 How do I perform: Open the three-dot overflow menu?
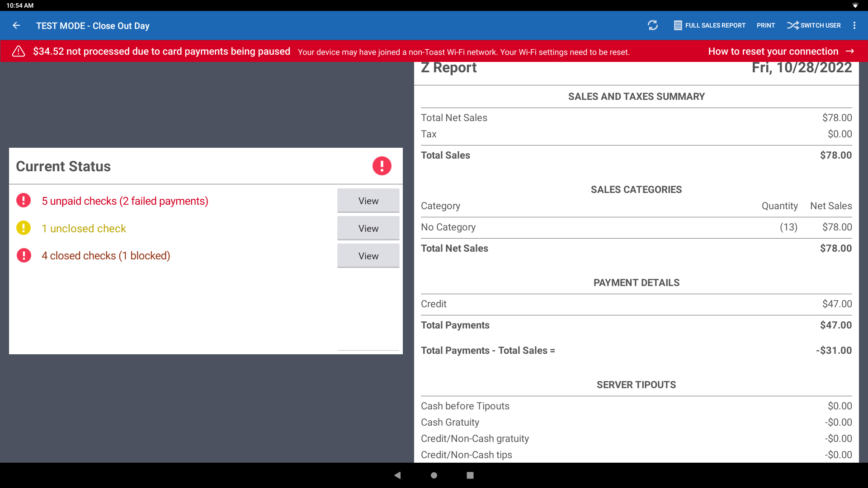click(x=854, y=26)
